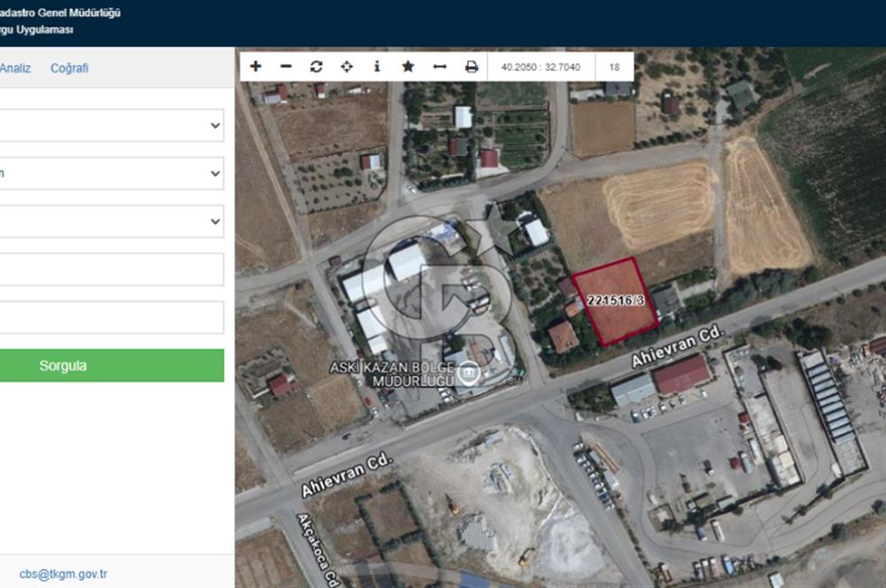Zoom out with the minus icon
Viewport: 886px width, 588px height.
tap(286, 66)
